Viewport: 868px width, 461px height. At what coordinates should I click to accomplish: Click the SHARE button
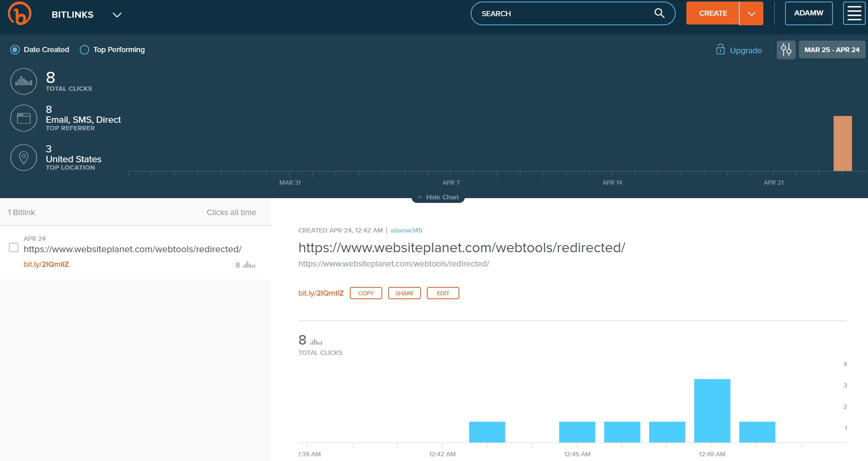pos(404,293)
